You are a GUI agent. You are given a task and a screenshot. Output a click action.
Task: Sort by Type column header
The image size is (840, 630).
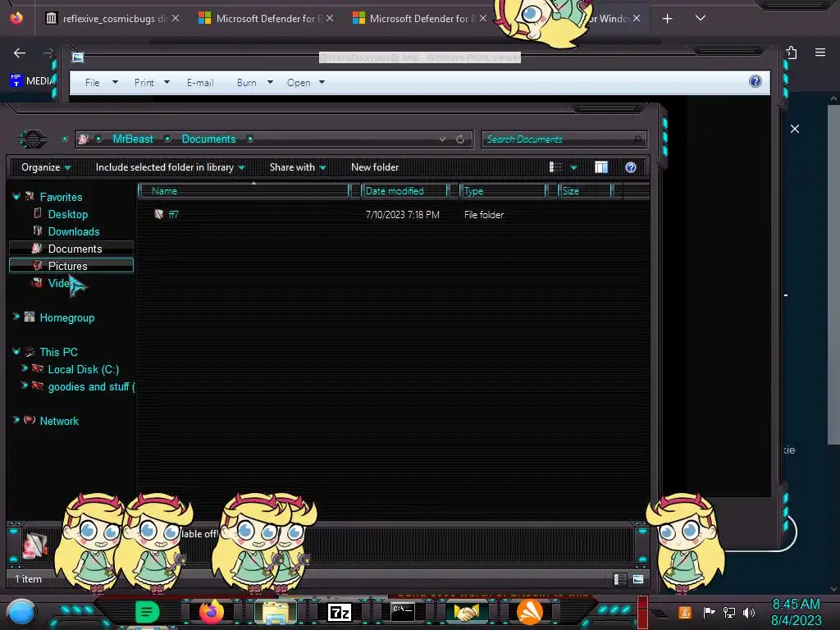coord(503,191)
